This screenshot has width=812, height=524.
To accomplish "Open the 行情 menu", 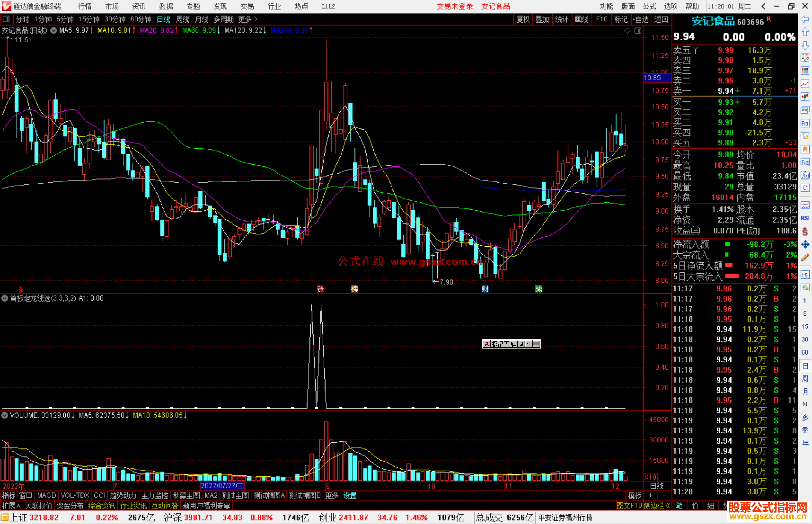I will (85, 6).
